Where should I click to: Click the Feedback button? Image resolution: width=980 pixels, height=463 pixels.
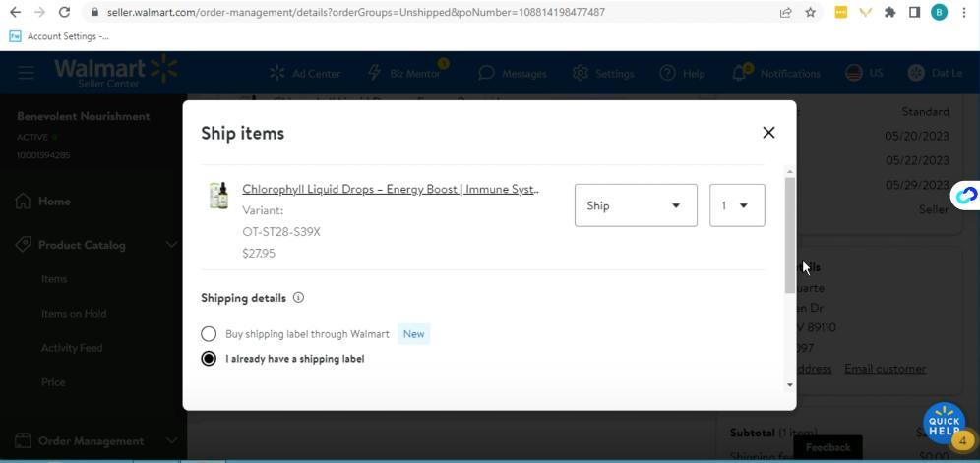pyautogui.click(x=827, y=447)
